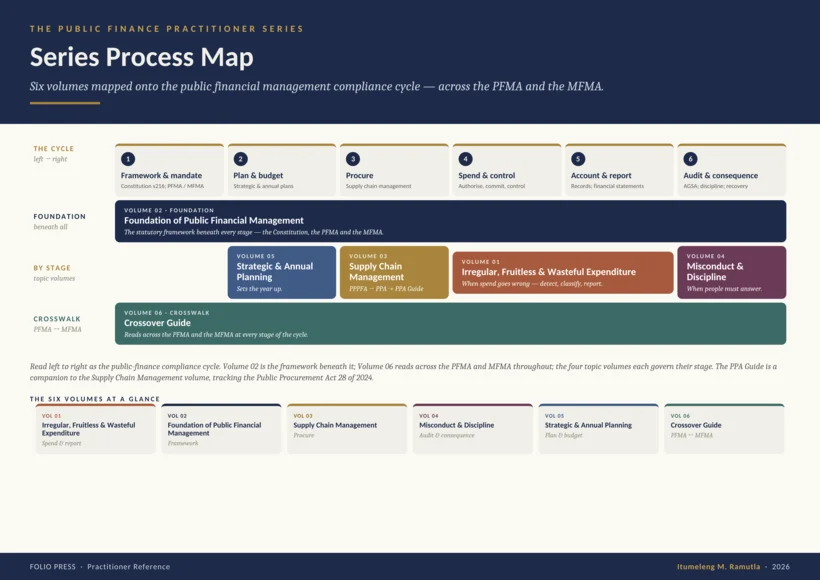The image size is (820, 580).
Task: Select the Audit & consequence stage card
Action: 732,170
